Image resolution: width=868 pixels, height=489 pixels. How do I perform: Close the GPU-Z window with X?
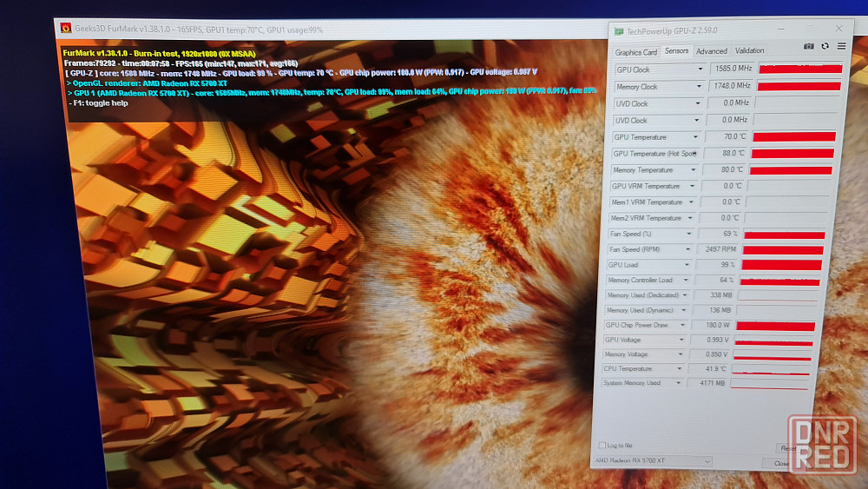pos(839,29)
